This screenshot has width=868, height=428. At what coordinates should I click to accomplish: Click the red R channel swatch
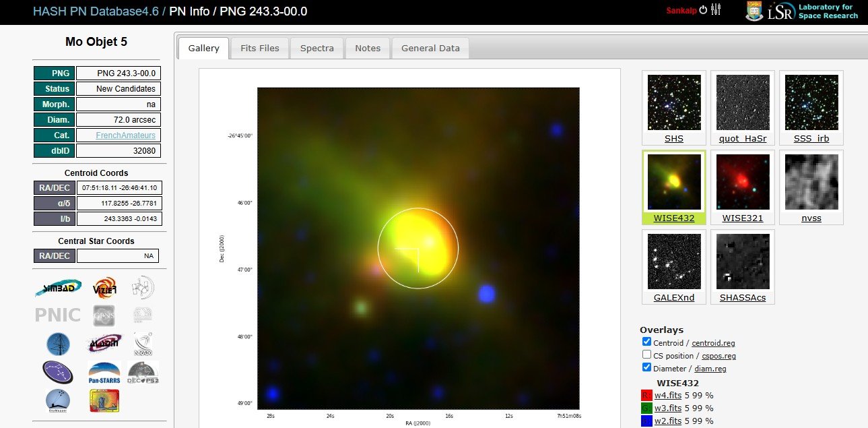coord(646,396)
